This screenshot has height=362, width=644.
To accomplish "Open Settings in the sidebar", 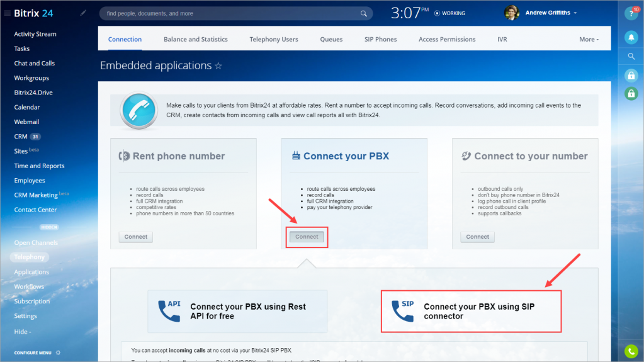I will coord(25,316).
